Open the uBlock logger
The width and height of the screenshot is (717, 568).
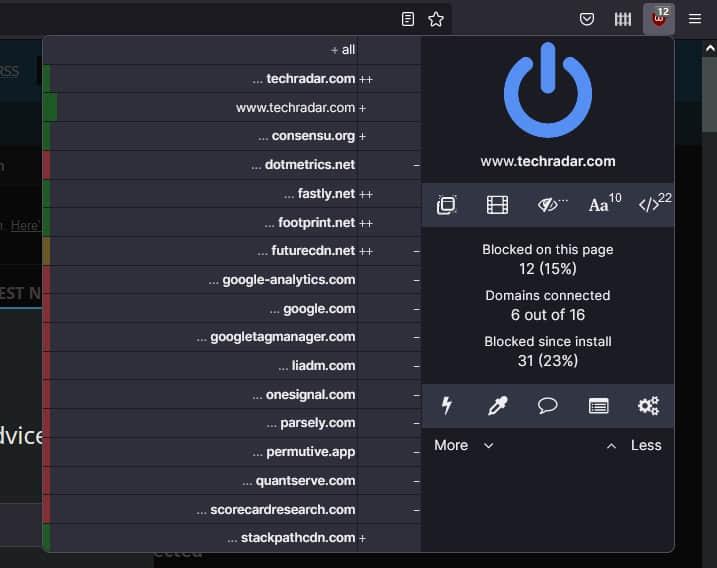(598, 405)
